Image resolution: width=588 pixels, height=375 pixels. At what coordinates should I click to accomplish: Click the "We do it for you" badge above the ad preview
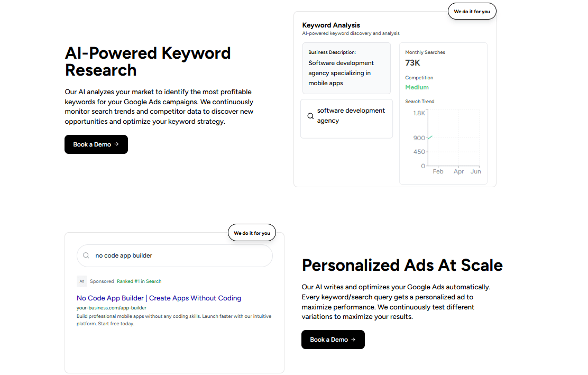click(252, 233)
